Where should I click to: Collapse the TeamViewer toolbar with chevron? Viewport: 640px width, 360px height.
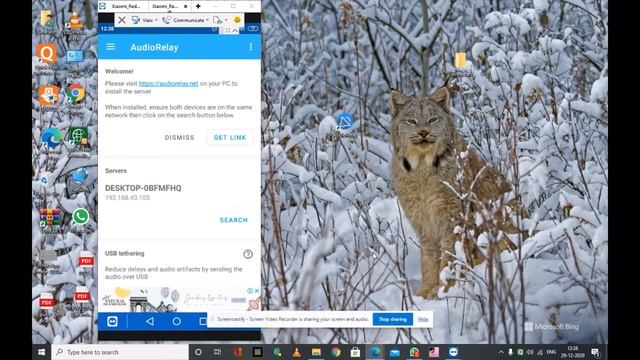[235, 31]
